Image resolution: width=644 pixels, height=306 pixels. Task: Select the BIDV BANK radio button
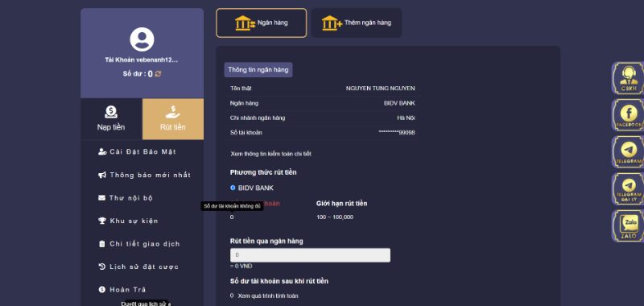(x=233, y=188)
